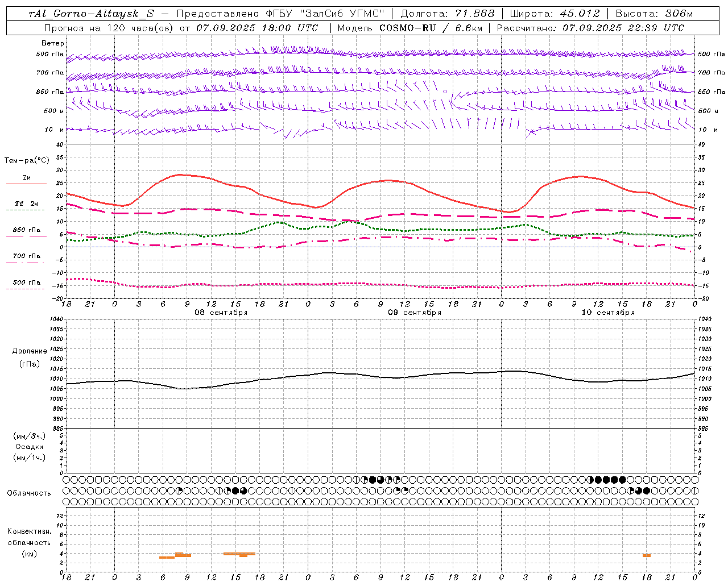
Task: Click the Конвективн. облачность label
Action: 30,537
